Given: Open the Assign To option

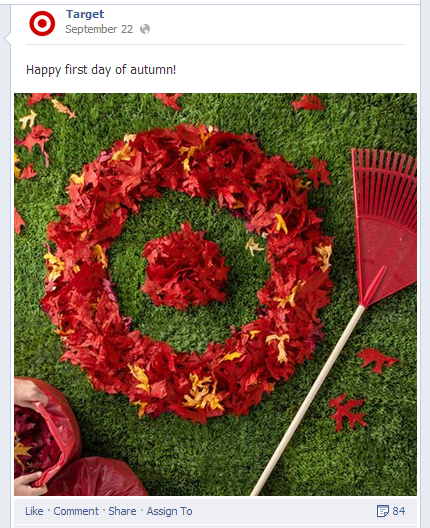Looking at the screenshot, I should pos(169,511).
